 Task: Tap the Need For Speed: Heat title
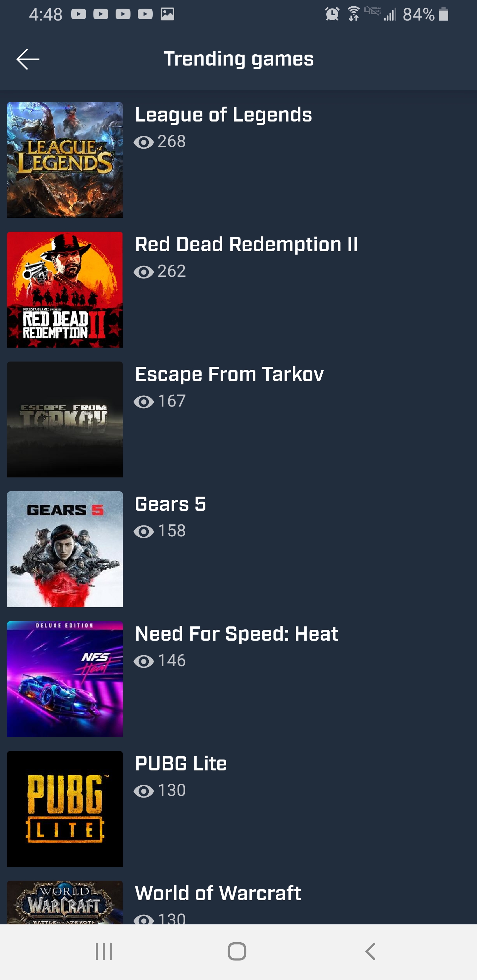coord(237,634)
